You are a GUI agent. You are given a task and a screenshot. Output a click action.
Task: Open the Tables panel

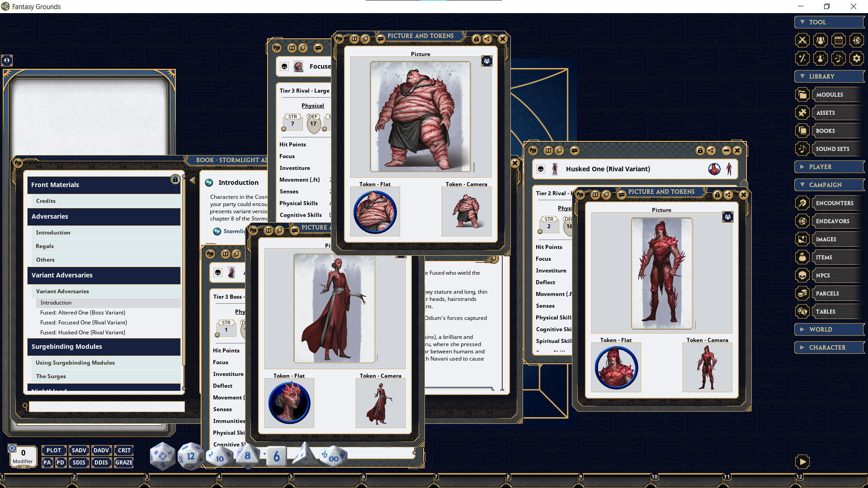coord(826,311)
